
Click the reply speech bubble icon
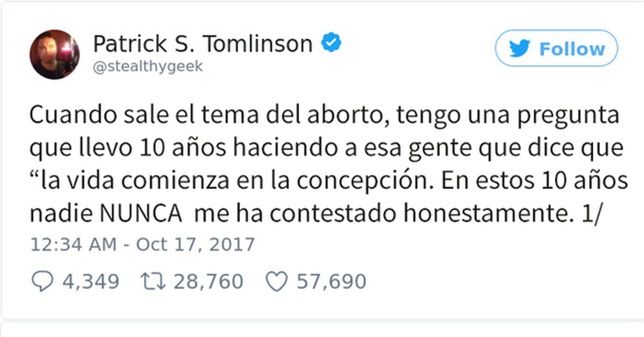pos(42,281)
